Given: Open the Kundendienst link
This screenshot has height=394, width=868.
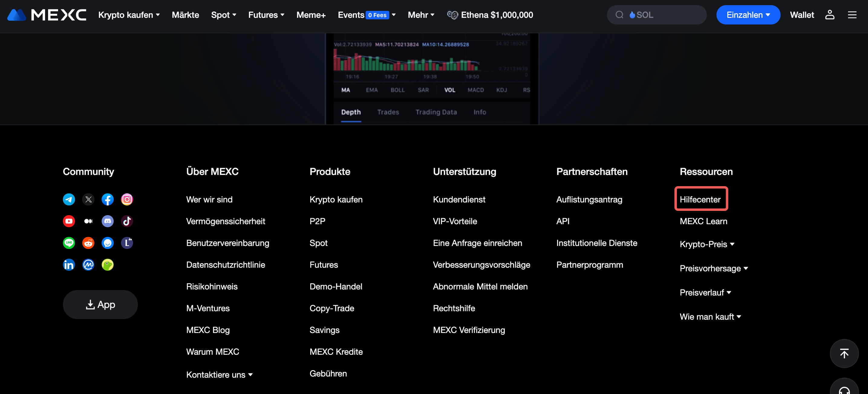Looking at the screenshot, I should (x=459, y=199).
